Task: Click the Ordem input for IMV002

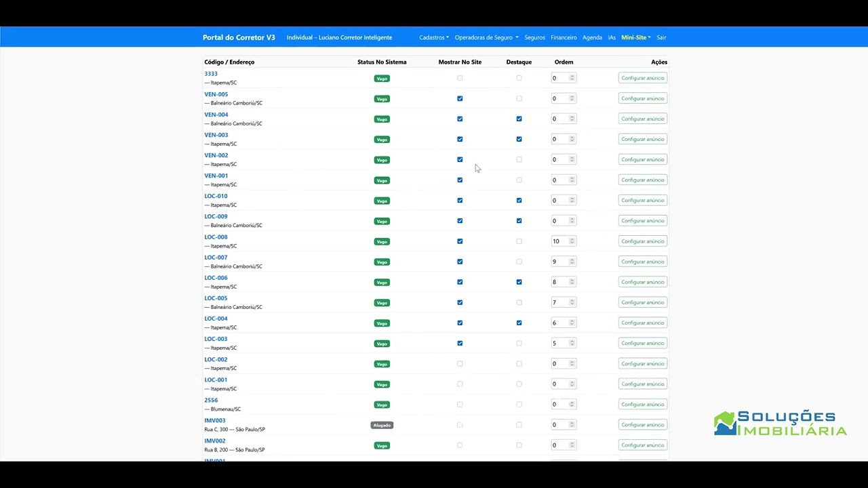Action: click(564, 445)
